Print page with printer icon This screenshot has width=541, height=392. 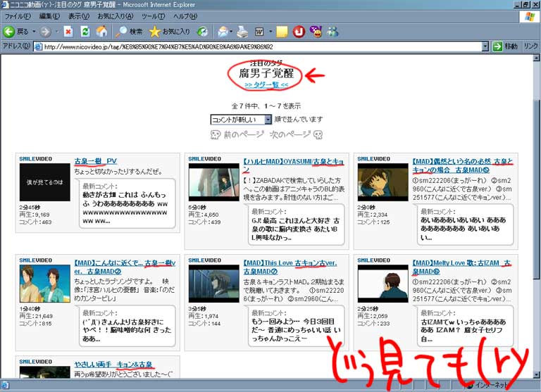(x=242, y=32)
